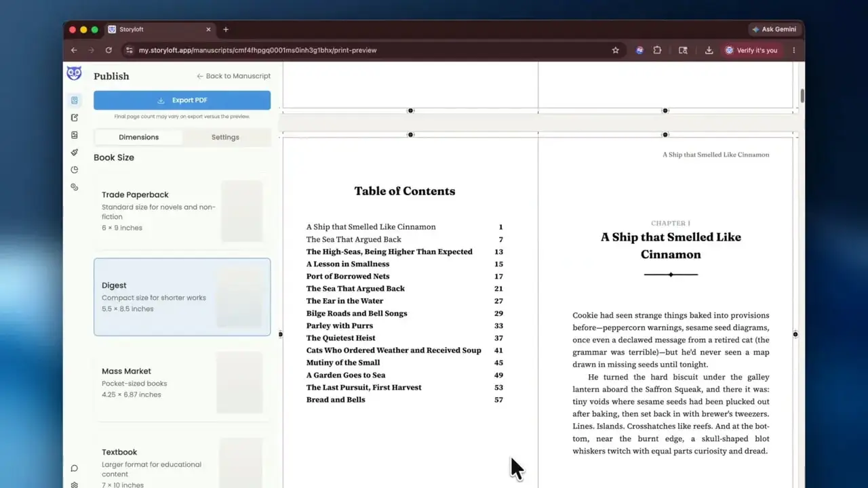This screenshot has height=488, width=868.
Task: Open the settings gear at sidebar bottom
Action: pos(75,484)
